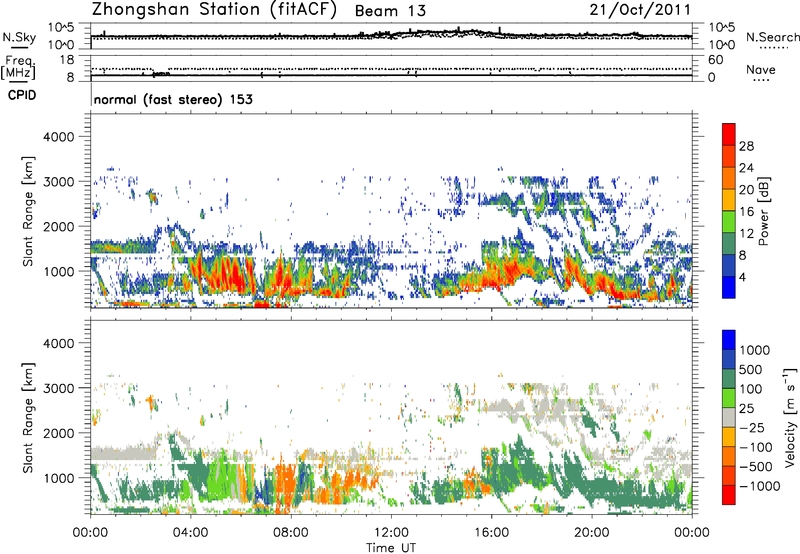The image size is (800, 554).
Task: Pick the 20–24 dB orange power swatch
Action: coord(729,178)
